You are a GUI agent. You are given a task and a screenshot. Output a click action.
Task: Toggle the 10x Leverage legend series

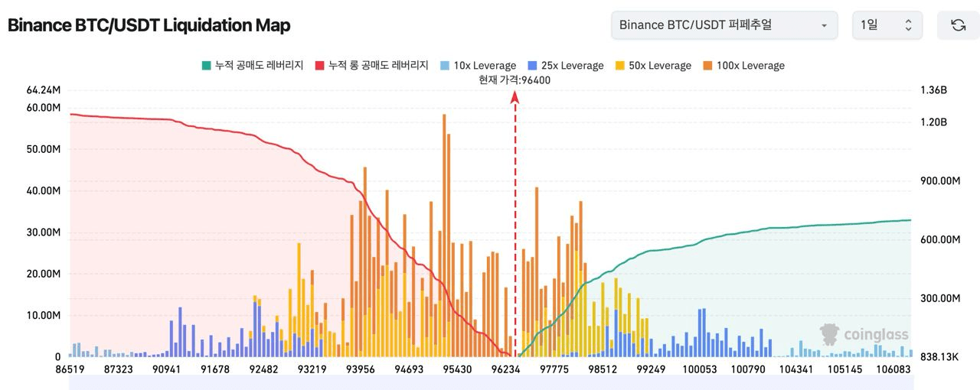tap(479, 66)
